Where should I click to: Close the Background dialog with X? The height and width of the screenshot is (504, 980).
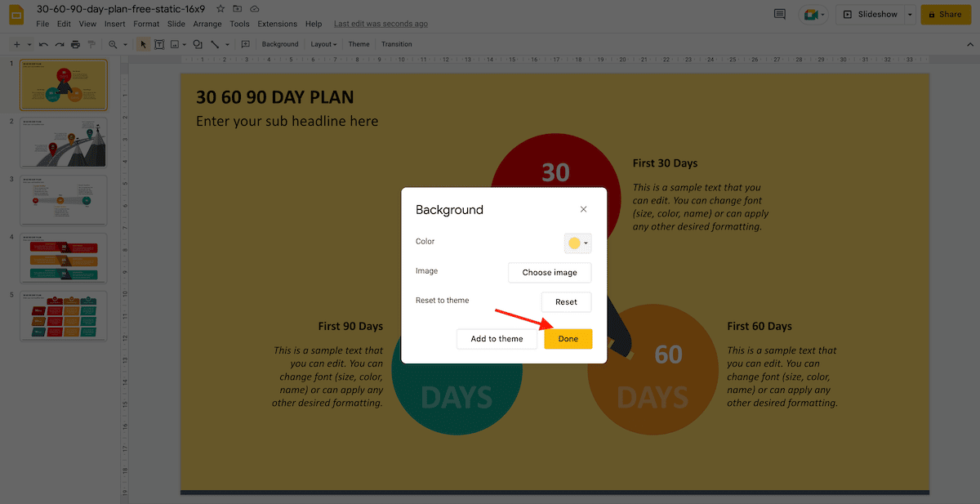coord(583,209)
